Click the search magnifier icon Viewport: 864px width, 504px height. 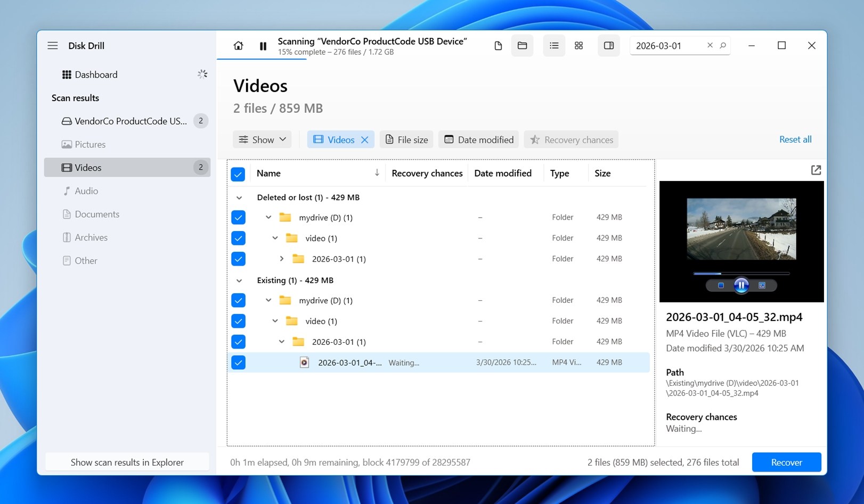723,46
